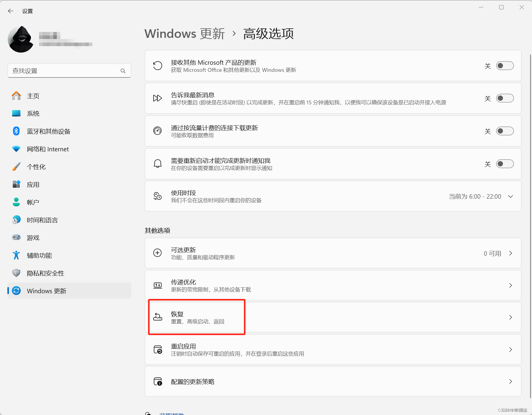The image size is (532, 415).
Task: Go to 蓝牙和其他设备 settings
Action: [69, 131]
